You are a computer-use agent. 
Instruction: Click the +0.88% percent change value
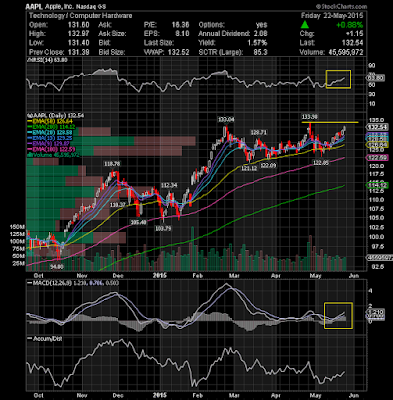coord(349,25)
